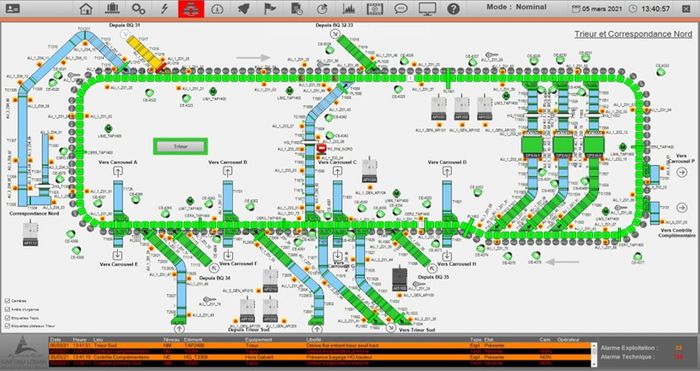Click the alarm list scrollbar up arrow
This screenshot has height=371, width=700.
pos(594,346)
